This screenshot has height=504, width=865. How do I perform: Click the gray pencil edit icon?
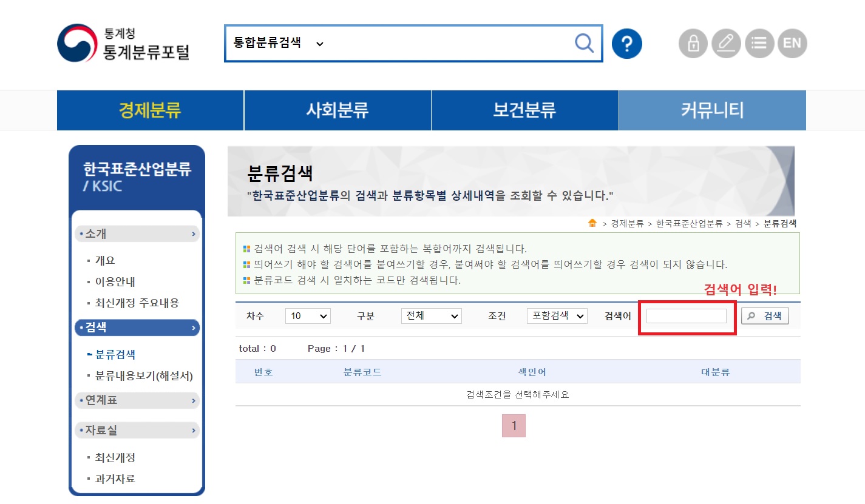click(x=726, y=43)
